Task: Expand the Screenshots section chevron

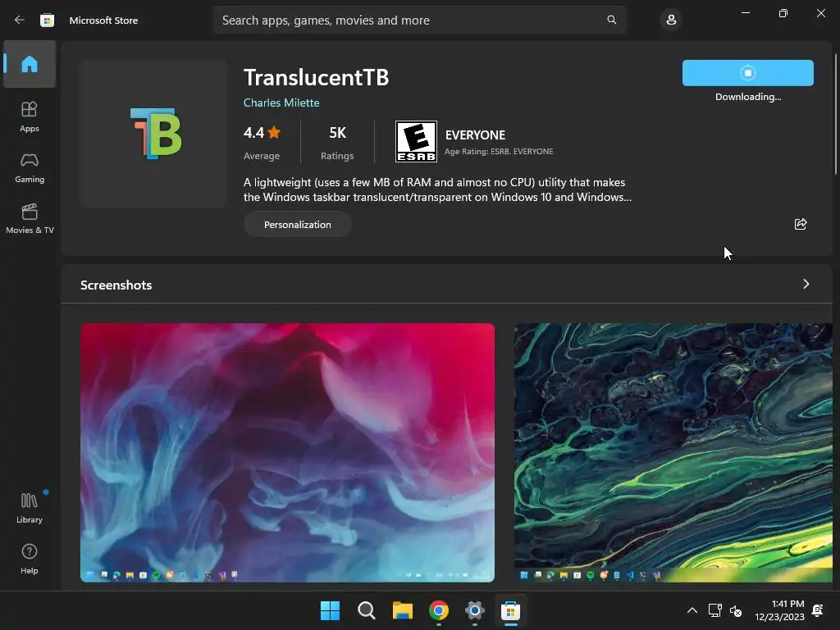Action: pos(806,284)
